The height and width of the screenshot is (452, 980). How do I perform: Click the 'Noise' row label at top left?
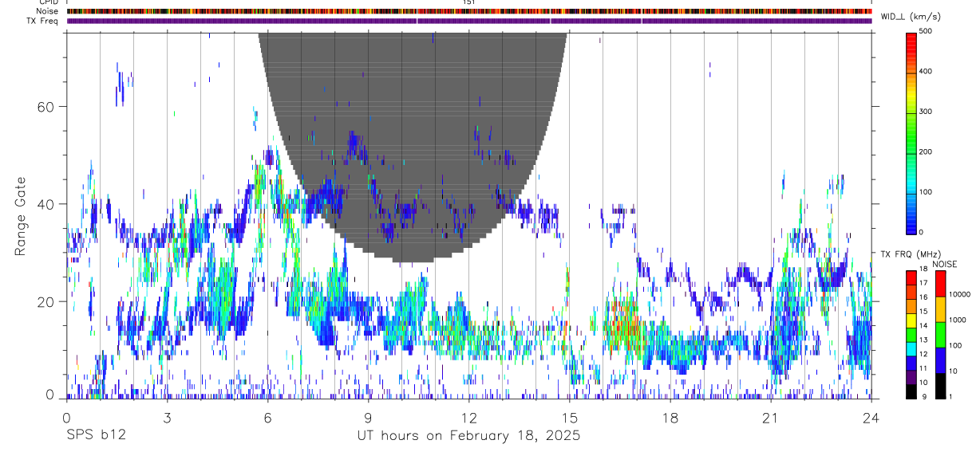tap(46, 11)
